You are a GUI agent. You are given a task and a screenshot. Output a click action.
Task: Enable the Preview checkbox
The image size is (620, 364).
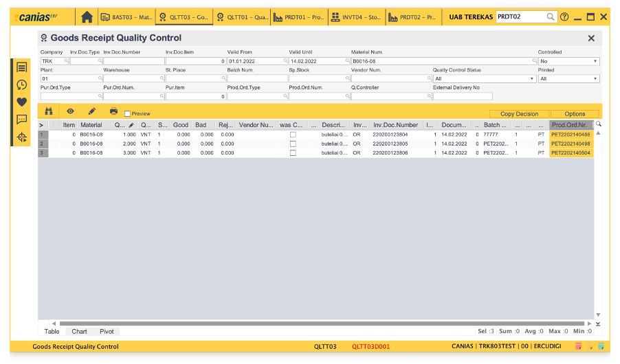pyautogui.click(x=128, y=114)
